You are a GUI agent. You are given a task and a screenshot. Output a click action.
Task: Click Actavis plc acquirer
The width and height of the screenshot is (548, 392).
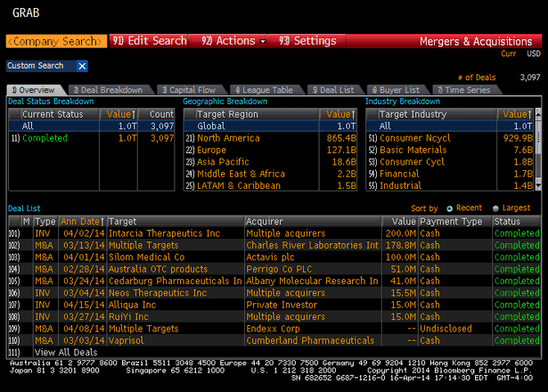click(270, 257)
